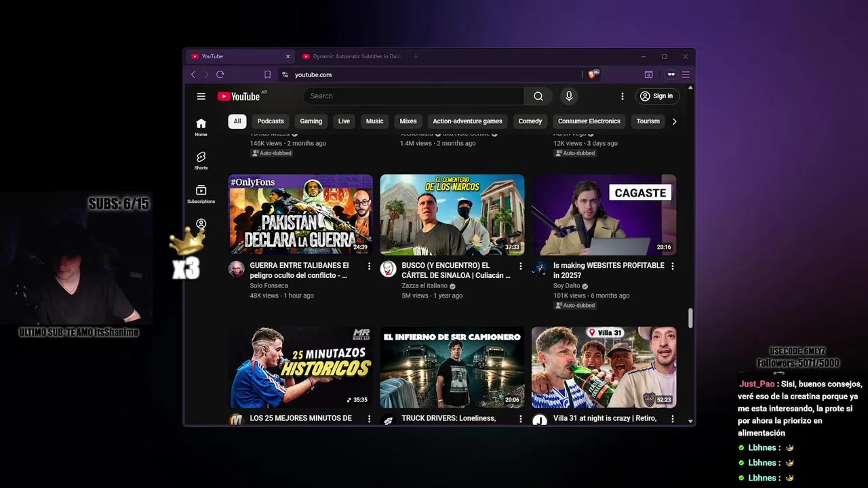Reload the current page
This screenshot has height=488, width=868.
[220, 75]
